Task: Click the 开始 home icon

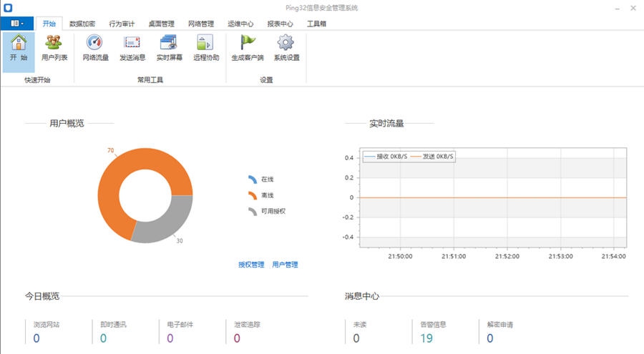Action: (19, 47)
